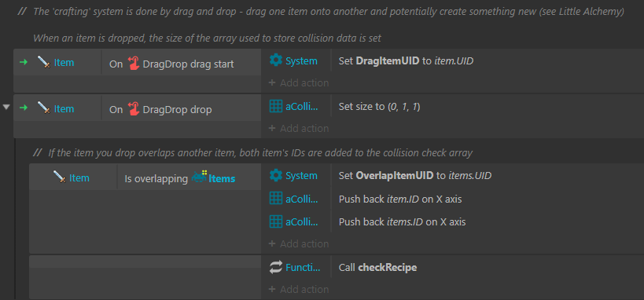Viewport: 644px width, 300px height.
Task: Select the array icon beside Set size action
Action: tap(276, 107)
